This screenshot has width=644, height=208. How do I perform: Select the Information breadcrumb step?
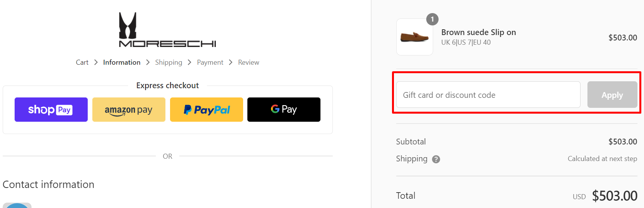pyautogui.click(x=122, y=62)
